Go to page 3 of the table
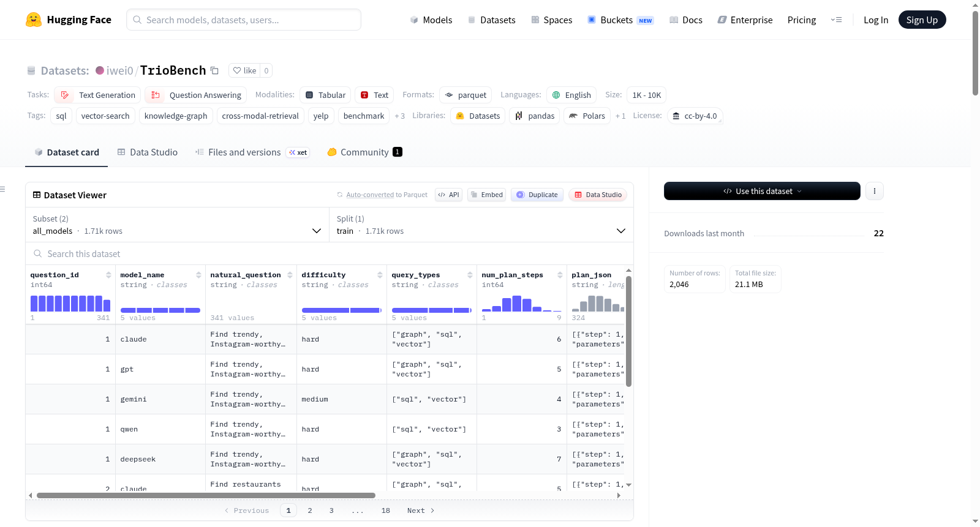 pos(331,510)
